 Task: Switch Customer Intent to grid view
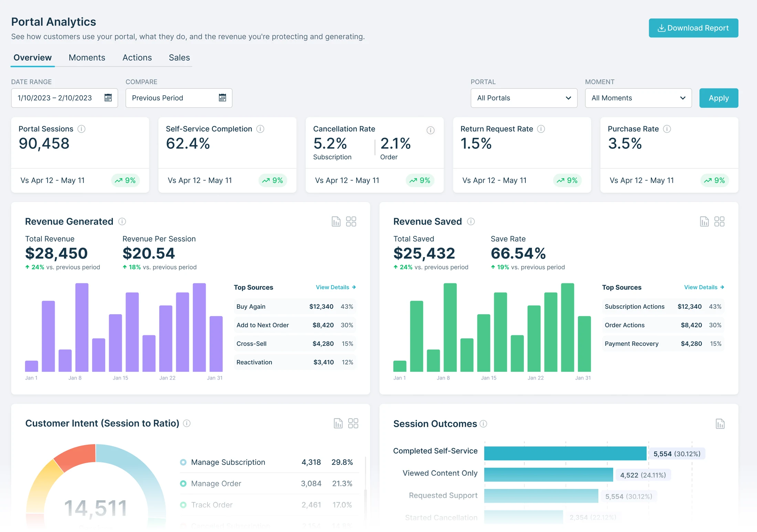tap(353, 423)
